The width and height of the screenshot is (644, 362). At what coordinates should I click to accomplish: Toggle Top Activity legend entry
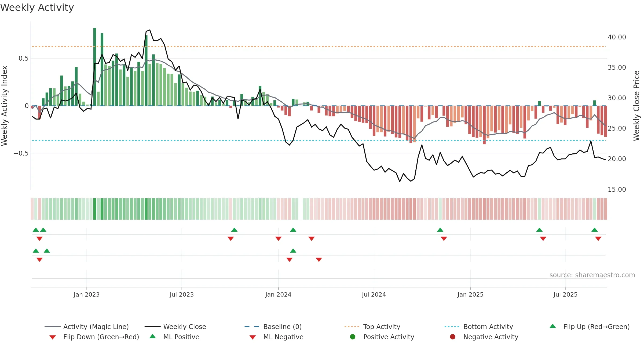coord(372,327)
